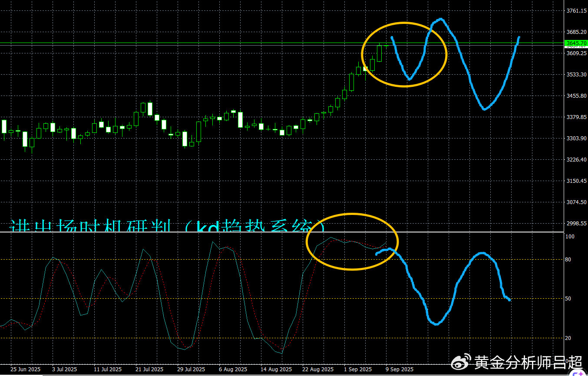Click the current price tag 3645.70

point(576,43)
